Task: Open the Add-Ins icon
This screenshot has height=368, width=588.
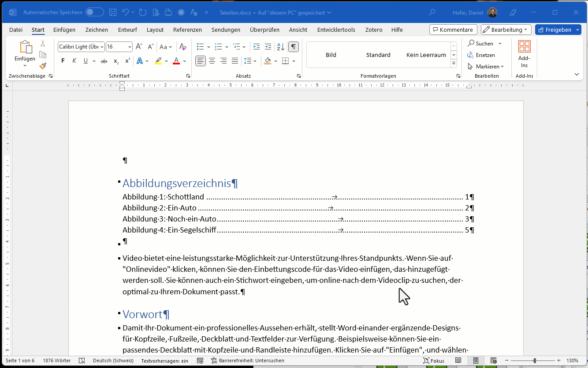Action: click(524, 54)
